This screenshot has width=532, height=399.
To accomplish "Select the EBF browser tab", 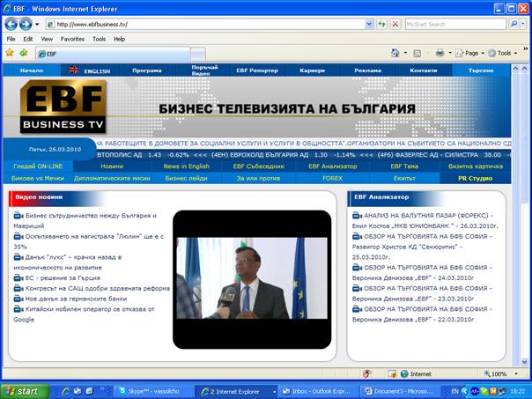I will (113, 54).
